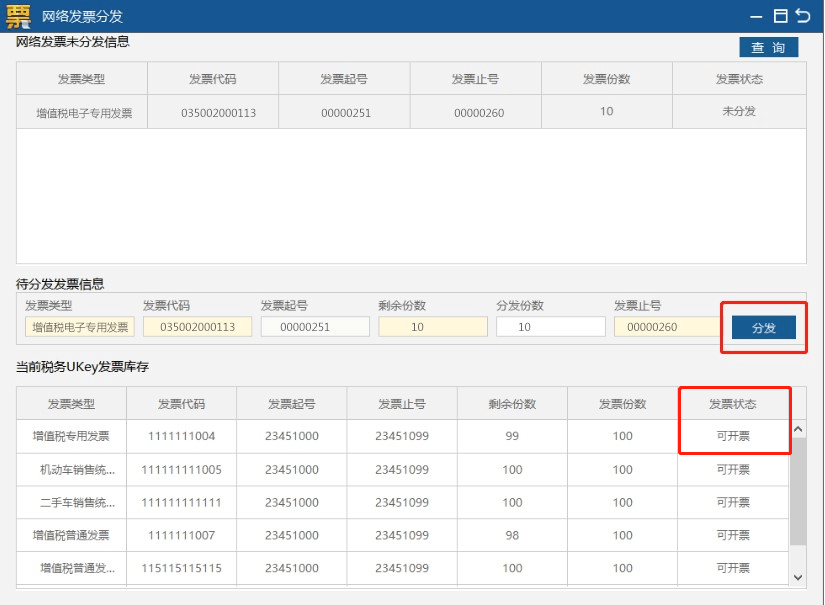
Task: Click the inventory table scroll-down arrow
Action: click(x=797, y=577)
